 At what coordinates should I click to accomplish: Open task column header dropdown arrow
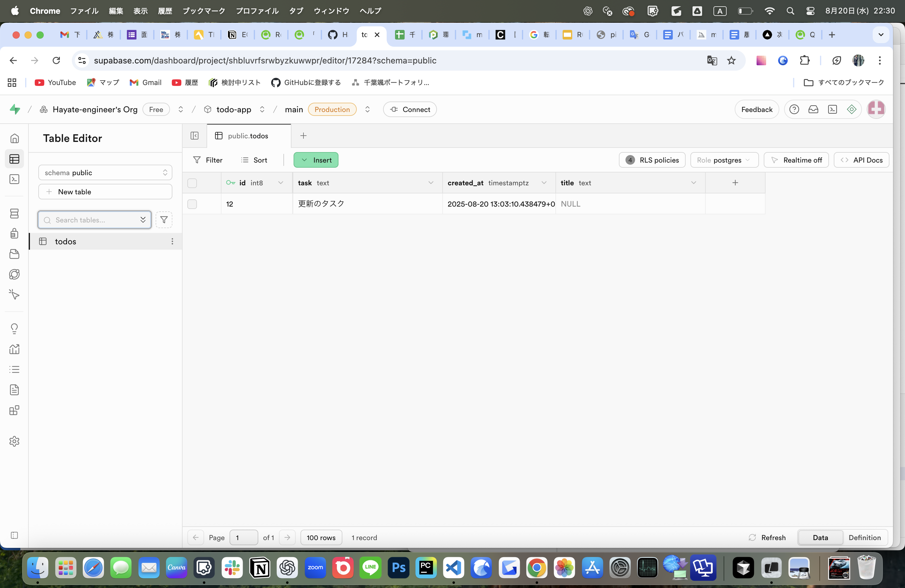tap(431, 183)
